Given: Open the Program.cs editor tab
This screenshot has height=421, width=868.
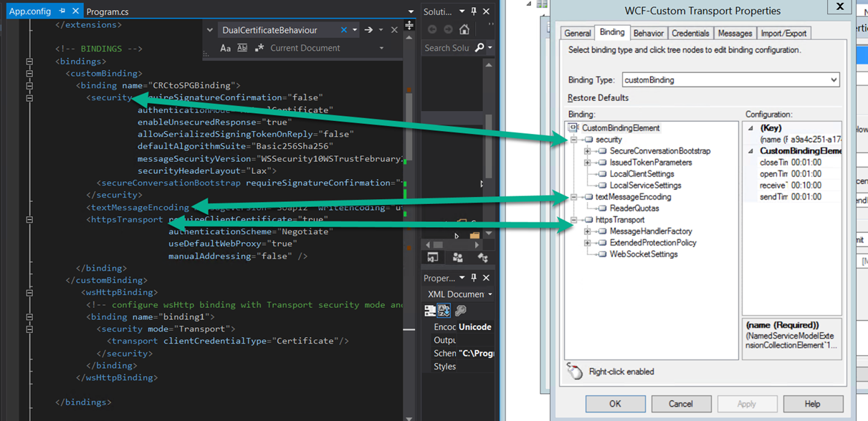Looking at the screenshot, I should pyautogui.click(x=108, y=11).
